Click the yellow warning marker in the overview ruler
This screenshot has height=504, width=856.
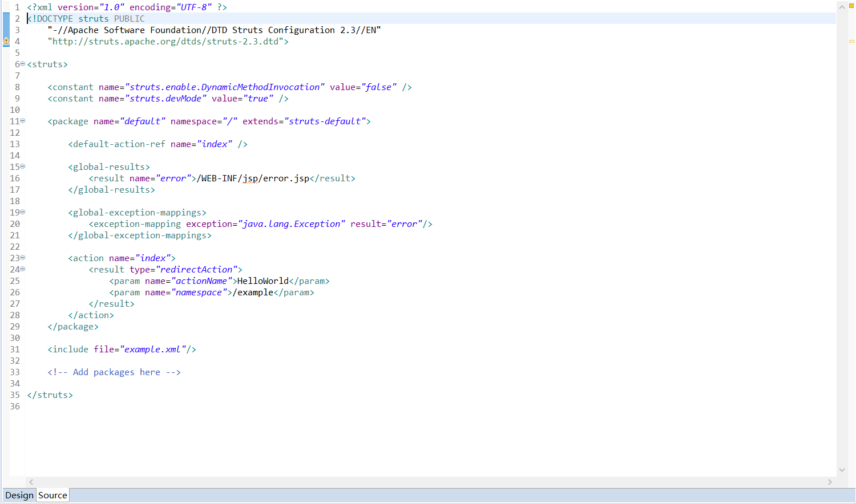coord(851,41)
